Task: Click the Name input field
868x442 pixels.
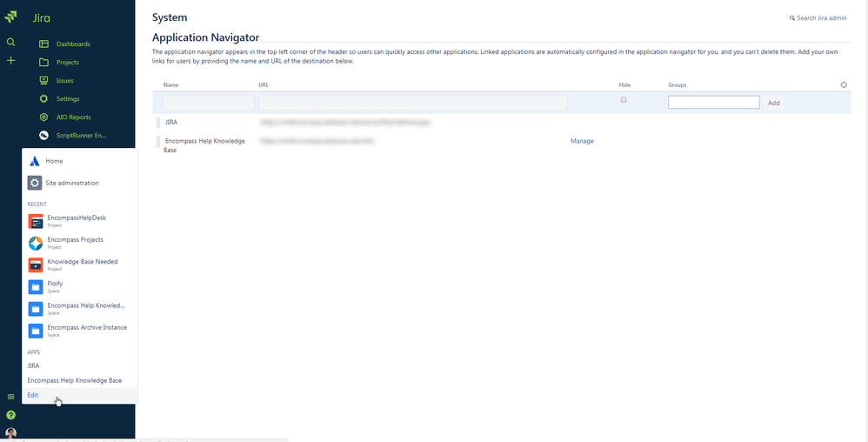Action: coord(210,103)
